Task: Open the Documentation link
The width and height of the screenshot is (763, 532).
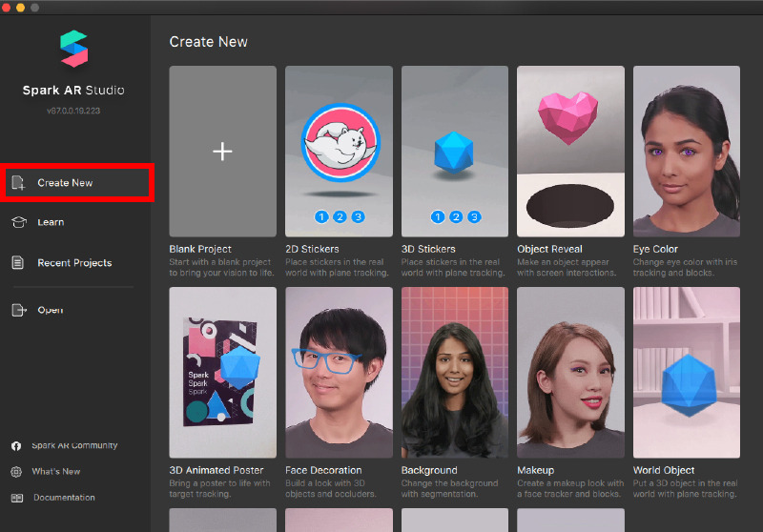Action: (x=64, y=498)
